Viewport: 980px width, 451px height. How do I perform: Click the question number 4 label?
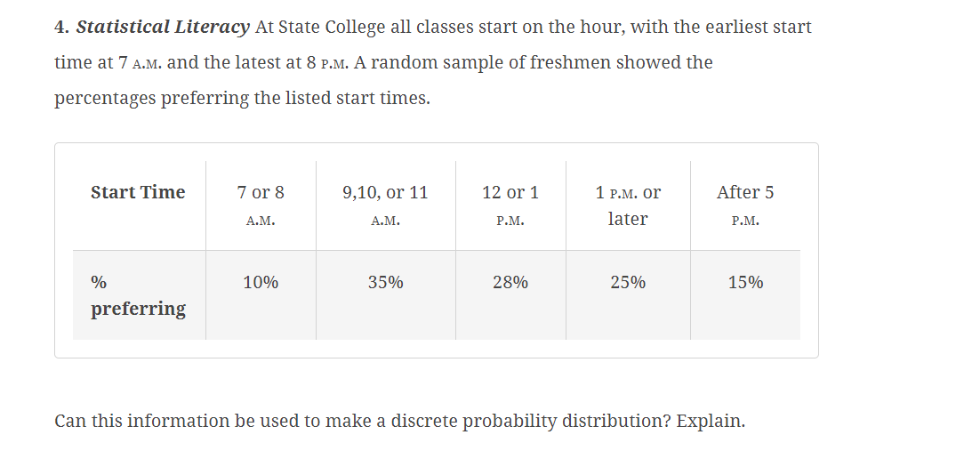coord(61,28)
